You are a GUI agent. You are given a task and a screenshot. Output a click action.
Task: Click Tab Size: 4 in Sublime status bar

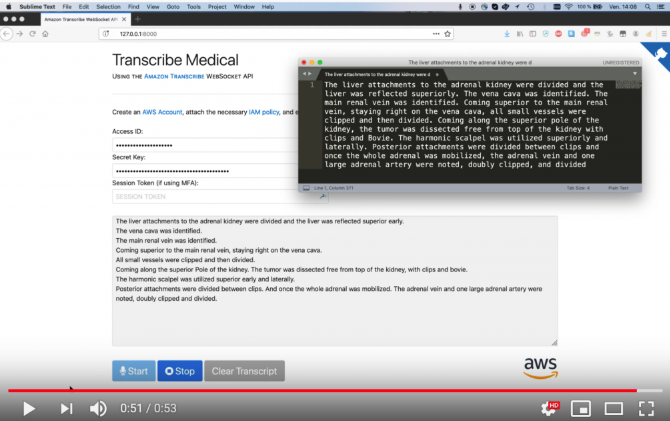tap(578, 188)
